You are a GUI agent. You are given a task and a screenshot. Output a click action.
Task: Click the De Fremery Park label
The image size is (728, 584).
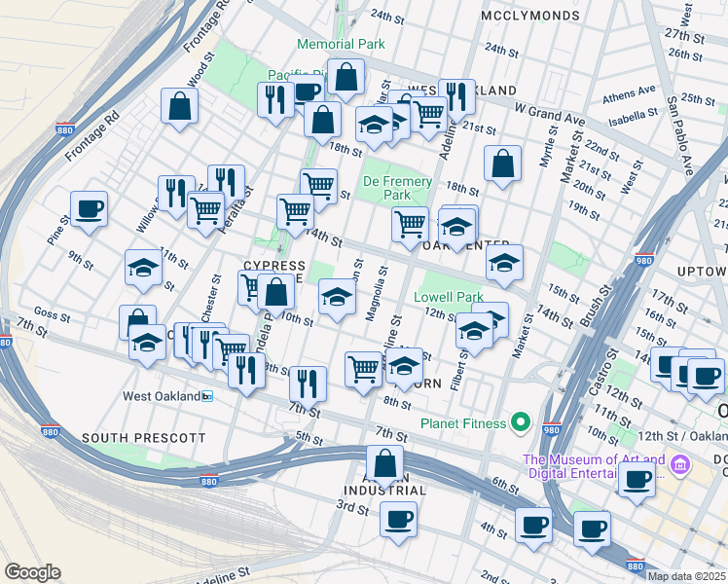point(386,188)
